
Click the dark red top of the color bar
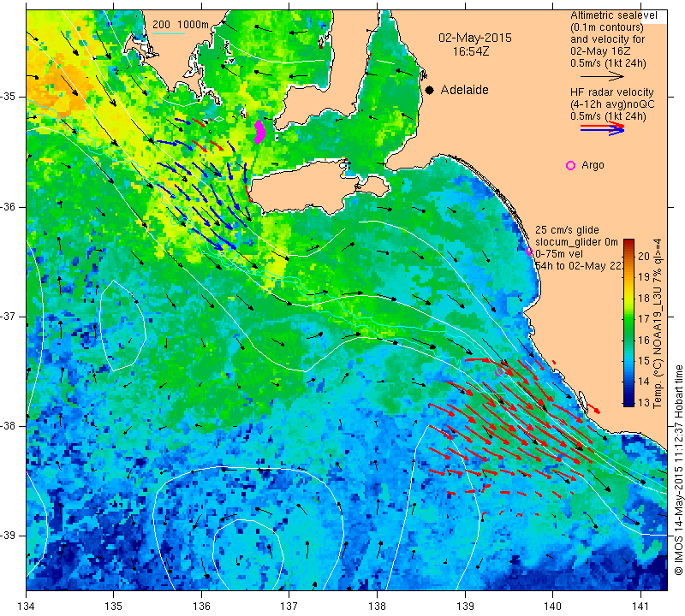tap(628, 241)
